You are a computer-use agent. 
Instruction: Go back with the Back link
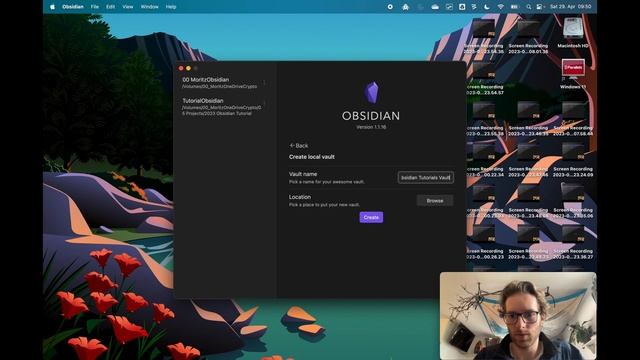(299, 145)
